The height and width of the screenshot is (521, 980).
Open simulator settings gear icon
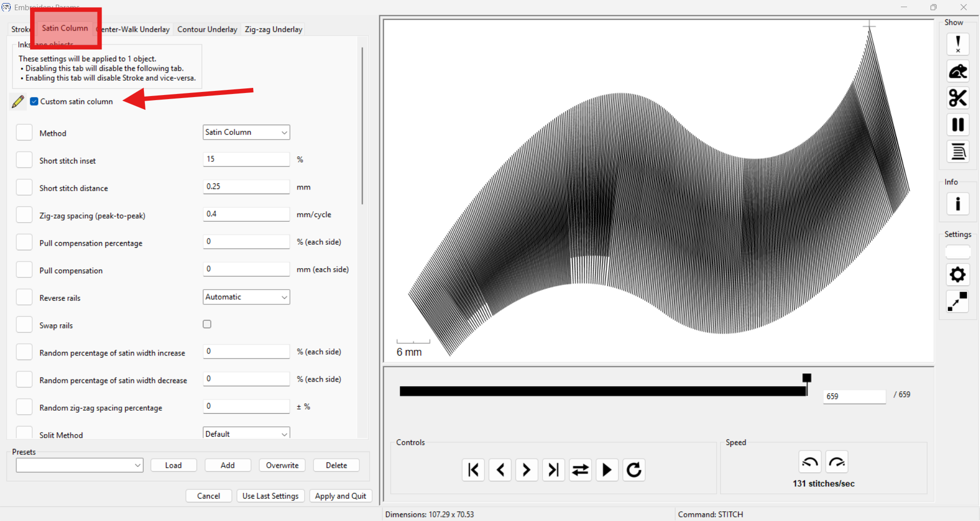tap(958, 275)
